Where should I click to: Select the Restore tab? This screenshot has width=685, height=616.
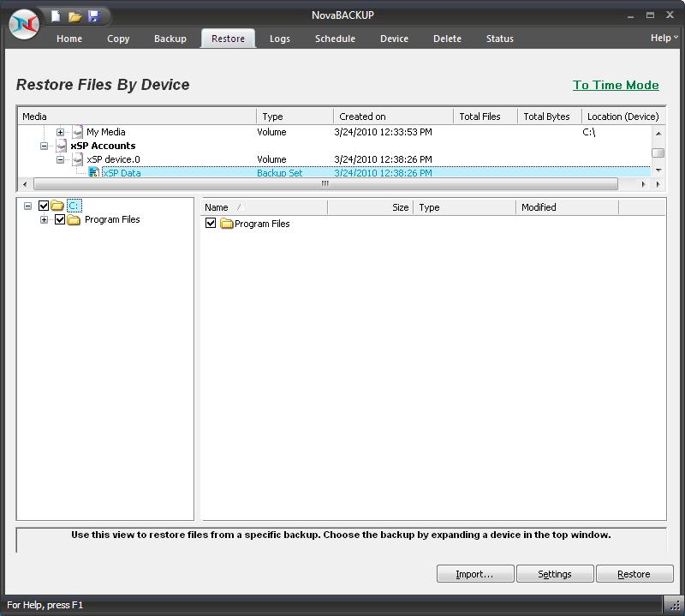(x=228, y=39)
